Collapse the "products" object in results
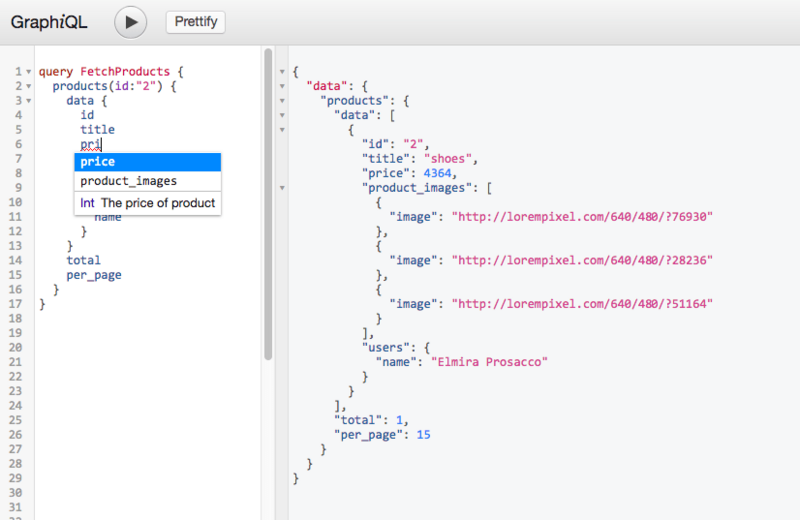 282,101
